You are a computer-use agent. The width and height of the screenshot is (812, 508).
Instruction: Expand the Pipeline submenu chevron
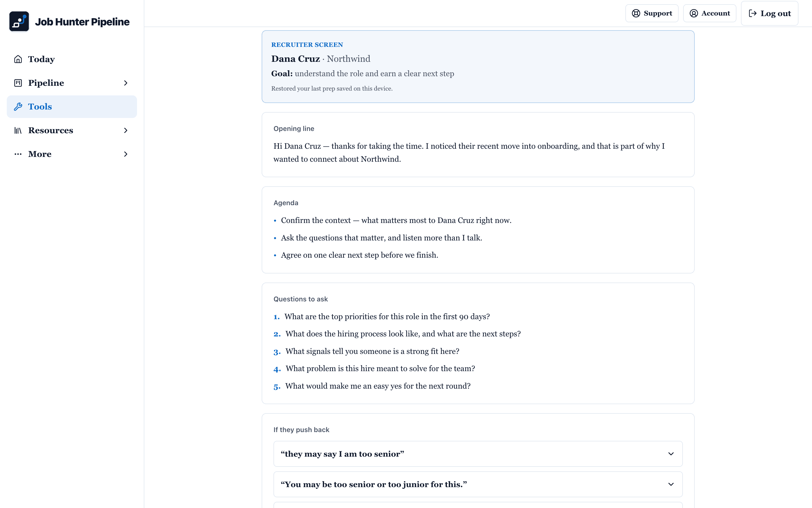[126, 83]
